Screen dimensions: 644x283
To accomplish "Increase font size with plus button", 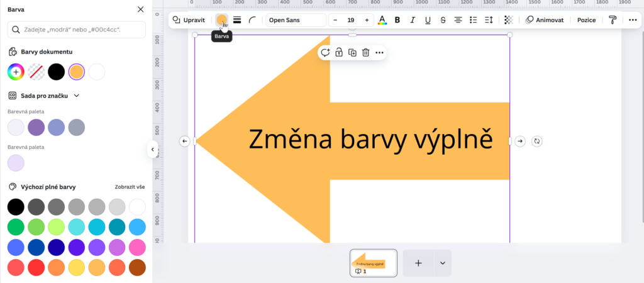I will (367, 20).
